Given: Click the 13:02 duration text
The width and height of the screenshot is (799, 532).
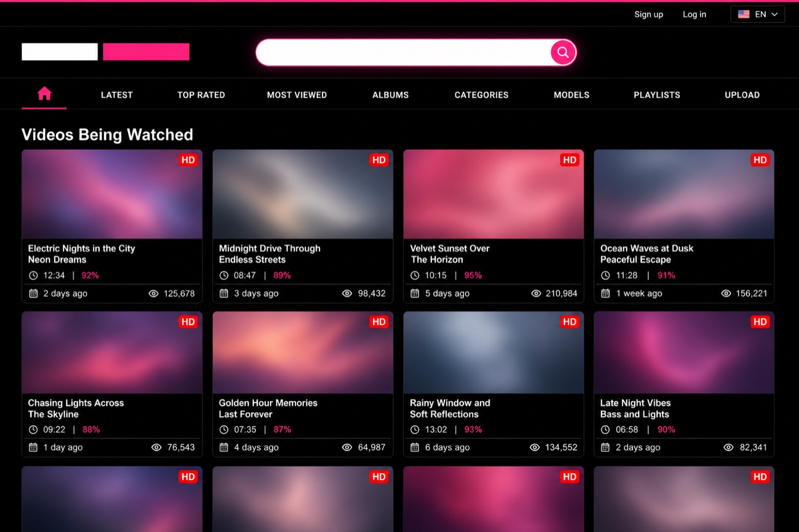Looking at the screenshot, I should coord(436,429).
